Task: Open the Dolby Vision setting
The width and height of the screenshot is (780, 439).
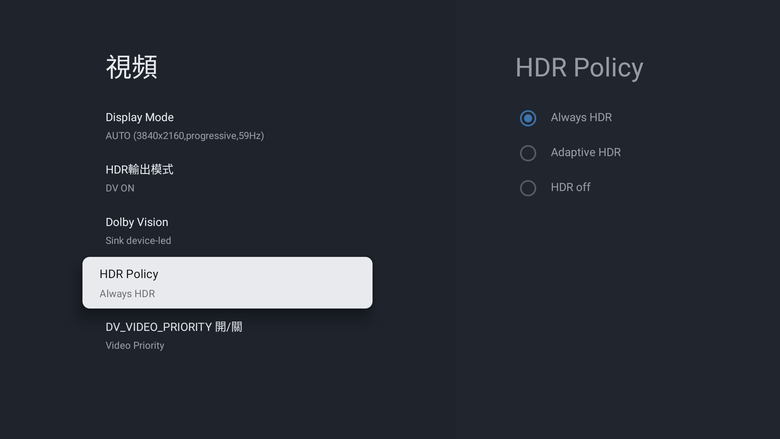Action: click(227, 231)
